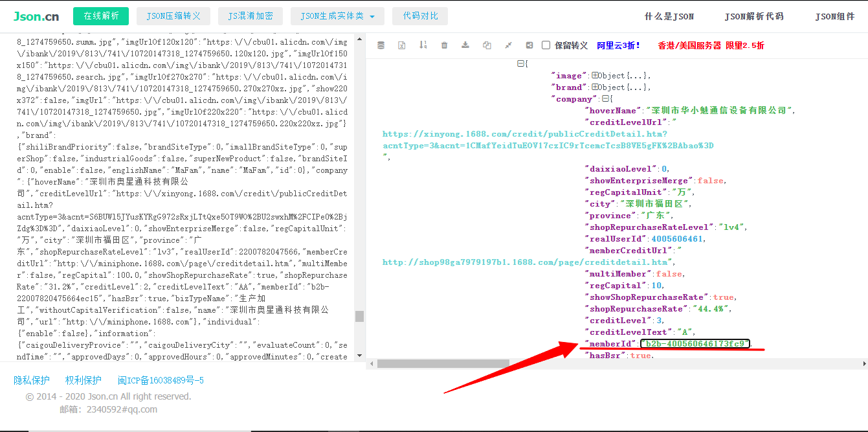This screenshot has width=868, height=432.
Task: Click the compress arrows icon
Action: pos(508,45)
